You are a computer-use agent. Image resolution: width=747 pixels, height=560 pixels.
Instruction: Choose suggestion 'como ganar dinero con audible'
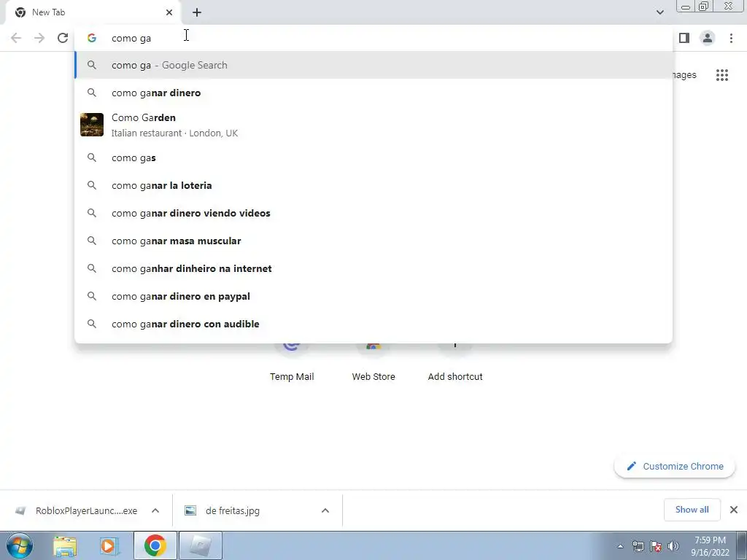coord(373,323)
